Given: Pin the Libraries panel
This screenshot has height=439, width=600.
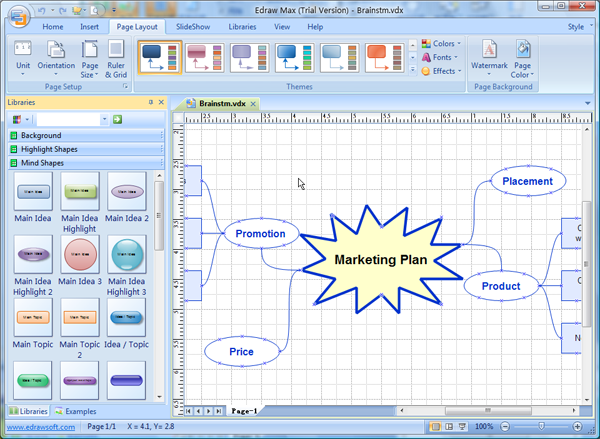Looking at the screenshot, I should (151, 102).
